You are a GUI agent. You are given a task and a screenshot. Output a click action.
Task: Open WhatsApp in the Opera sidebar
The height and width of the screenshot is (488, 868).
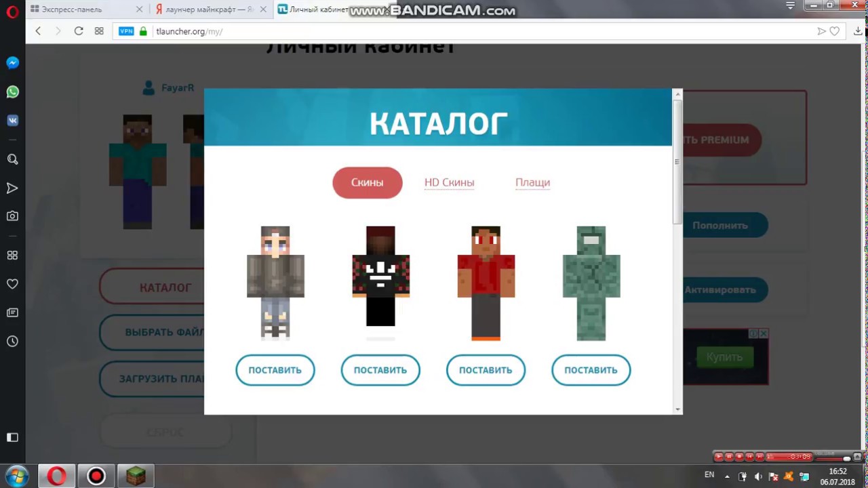[x=12, y=91]
